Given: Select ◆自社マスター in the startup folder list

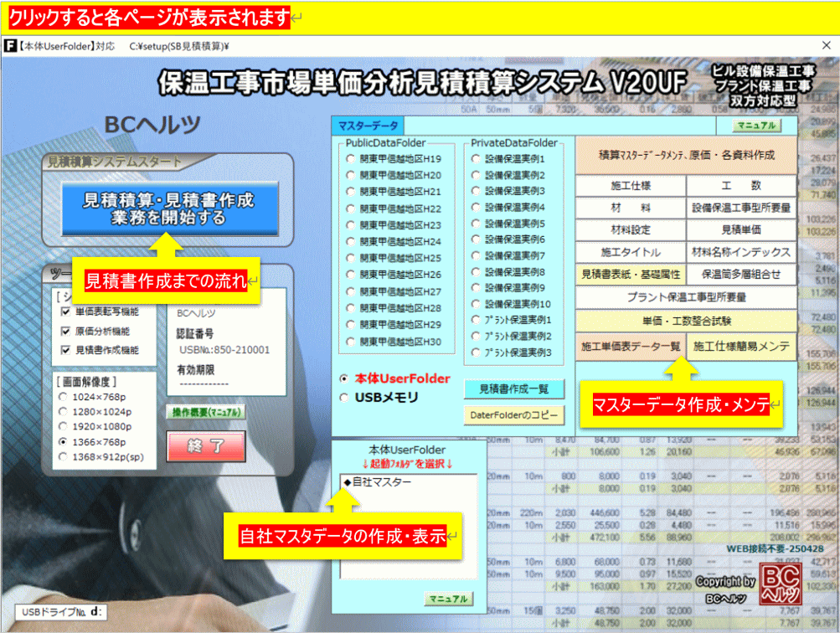Looking at the screenshot, I should (x=378, y=482).
